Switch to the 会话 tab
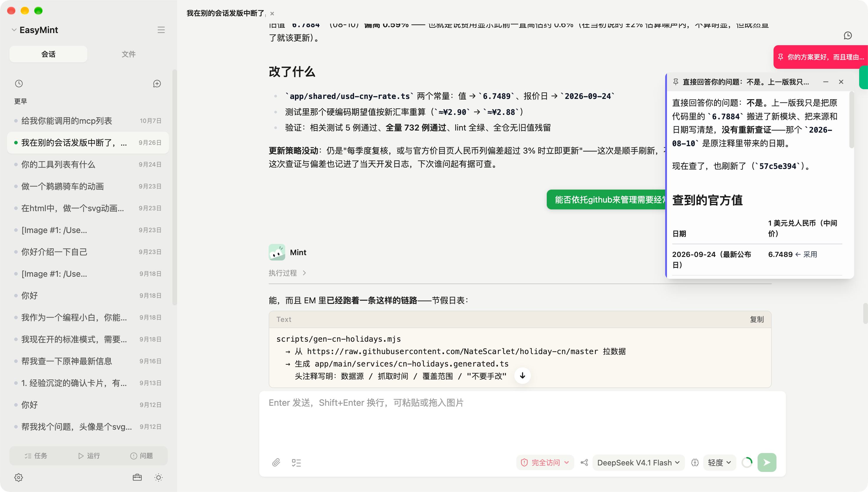Image resolution: width=868 pixels, height=492 pixels. (48, 54)
